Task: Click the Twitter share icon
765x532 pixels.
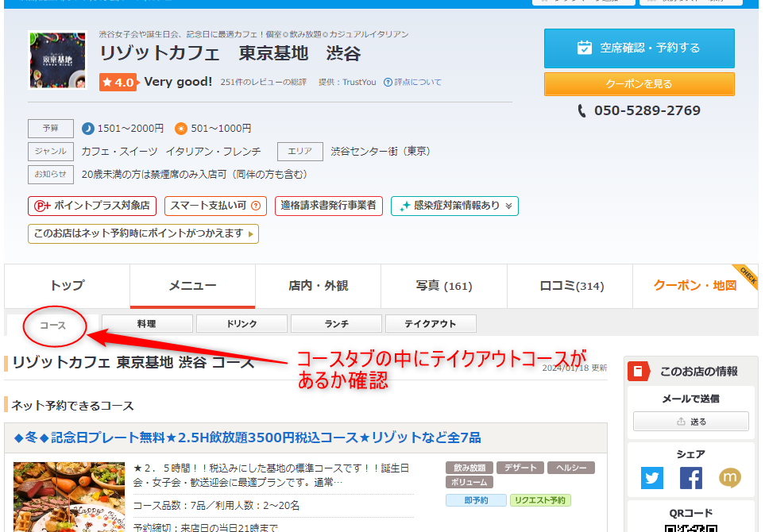Action: pos(652,478)
